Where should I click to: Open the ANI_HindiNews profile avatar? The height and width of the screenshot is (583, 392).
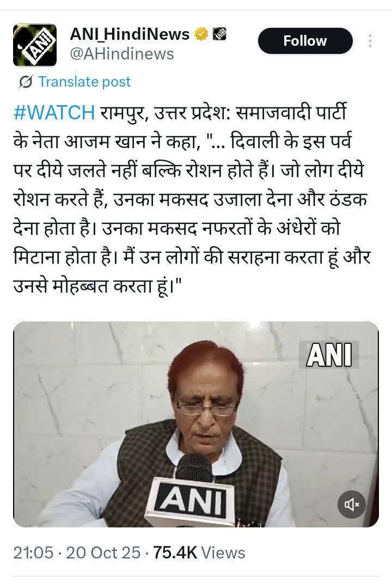[34, 45]
